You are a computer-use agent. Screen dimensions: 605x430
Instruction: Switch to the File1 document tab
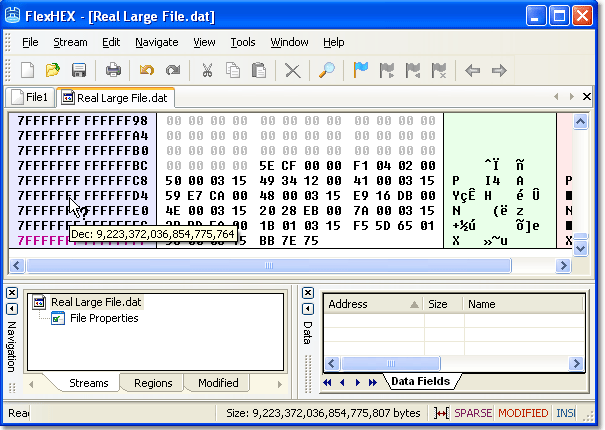[x=30, y=97]
